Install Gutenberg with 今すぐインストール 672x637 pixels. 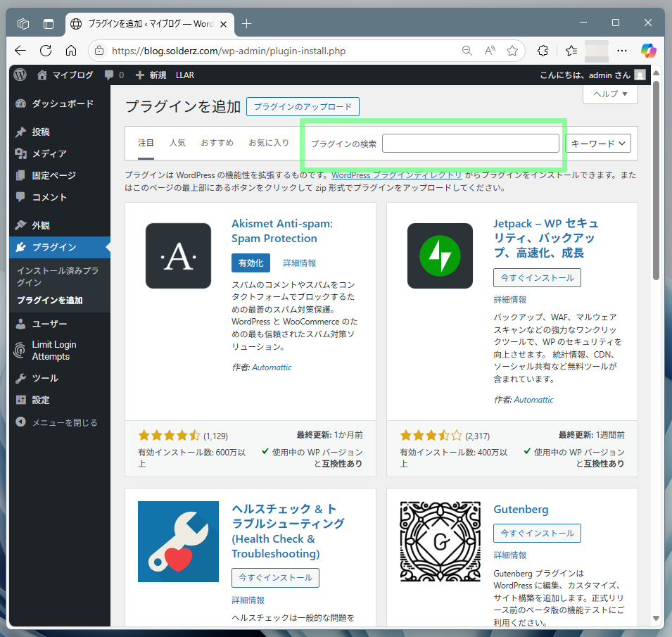[x=538, y=533]
